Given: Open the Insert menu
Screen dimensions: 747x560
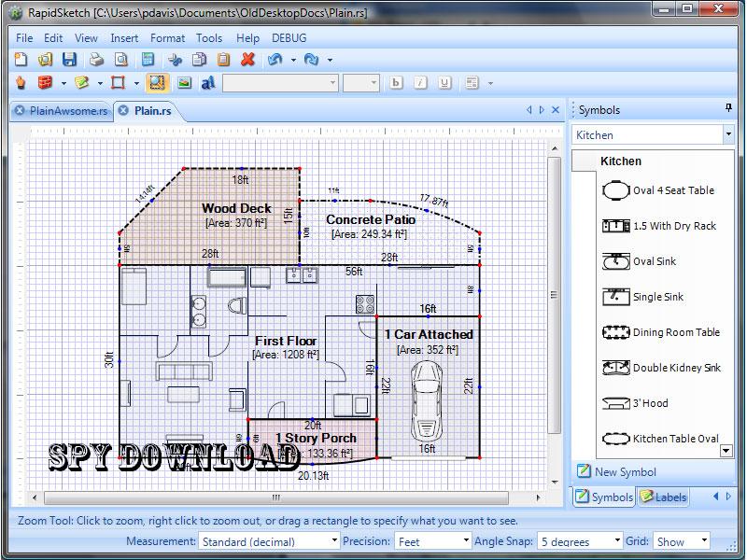Looking at the screenshot, I should [124, 38].
